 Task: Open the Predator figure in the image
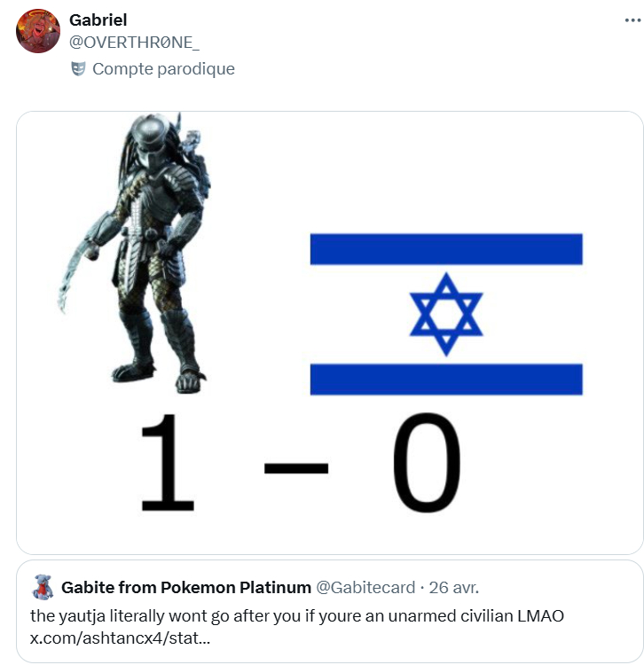pos(135,253)
